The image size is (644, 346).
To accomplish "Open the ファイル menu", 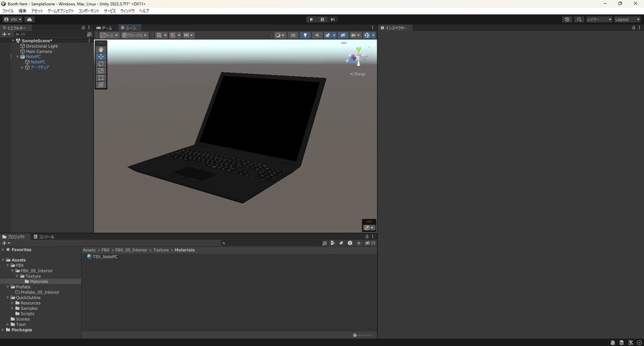I will [x=8, y=11].
